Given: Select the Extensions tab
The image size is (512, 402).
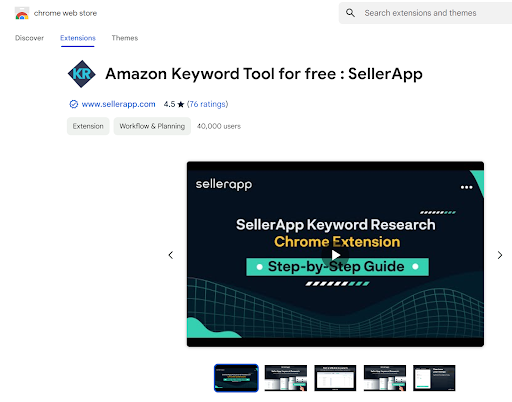Looking at the screenshot, I should tap(78, 38).
